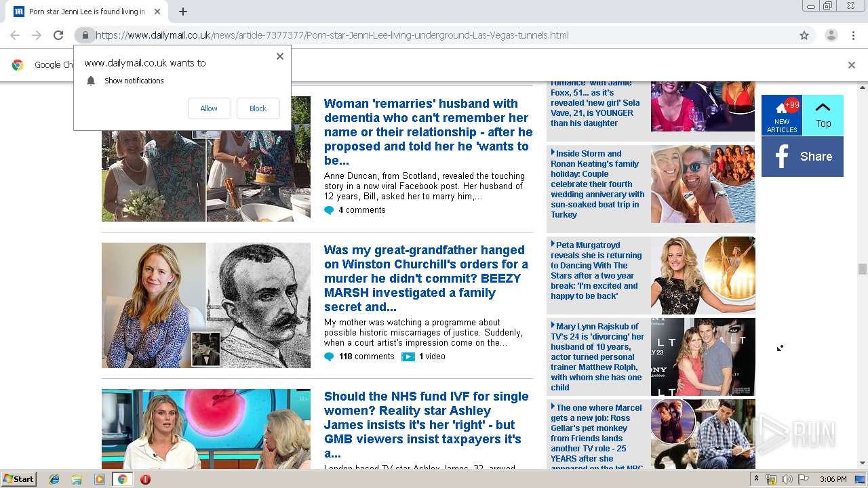
Task: Jump to Top of page button
Action: (x=823, y=115)
